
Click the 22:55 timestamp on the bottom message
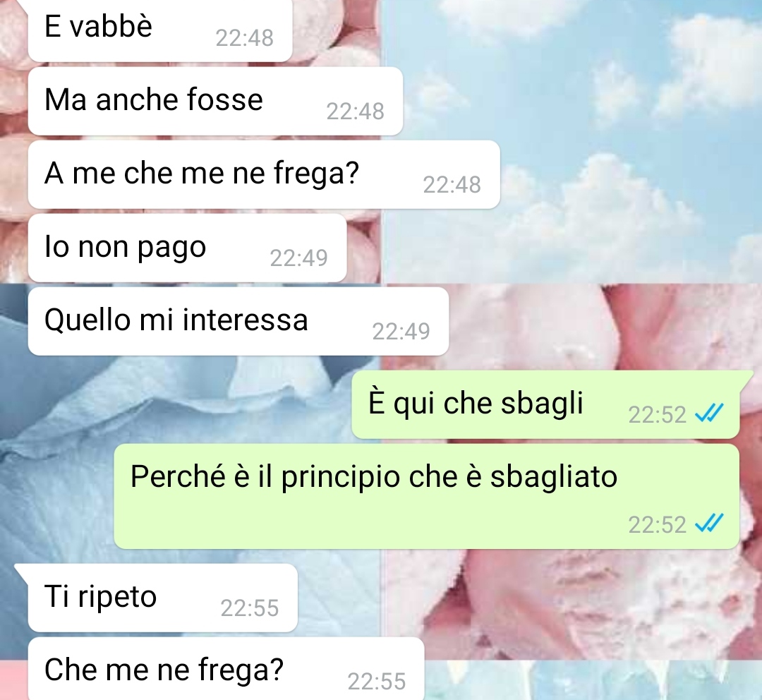click(377, 682)
